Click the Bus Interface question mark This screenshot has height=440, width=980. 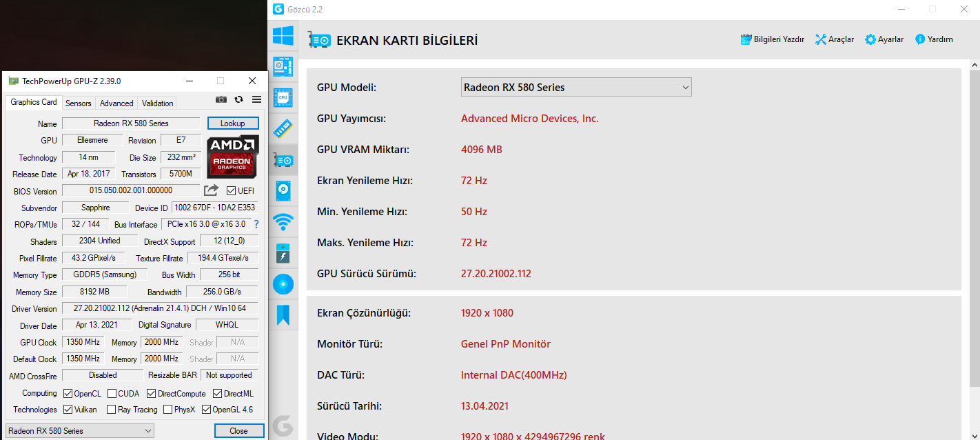[x=256, y=224]
